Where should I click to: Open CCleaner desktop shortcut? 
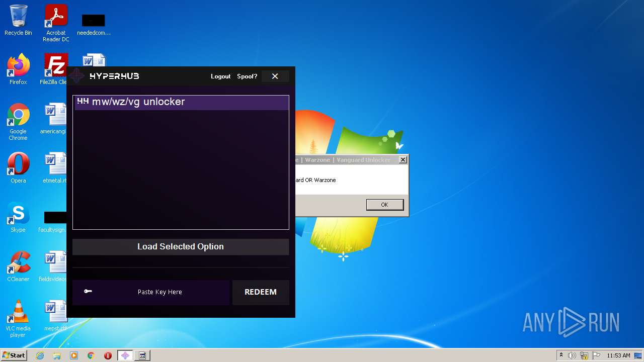18,266
